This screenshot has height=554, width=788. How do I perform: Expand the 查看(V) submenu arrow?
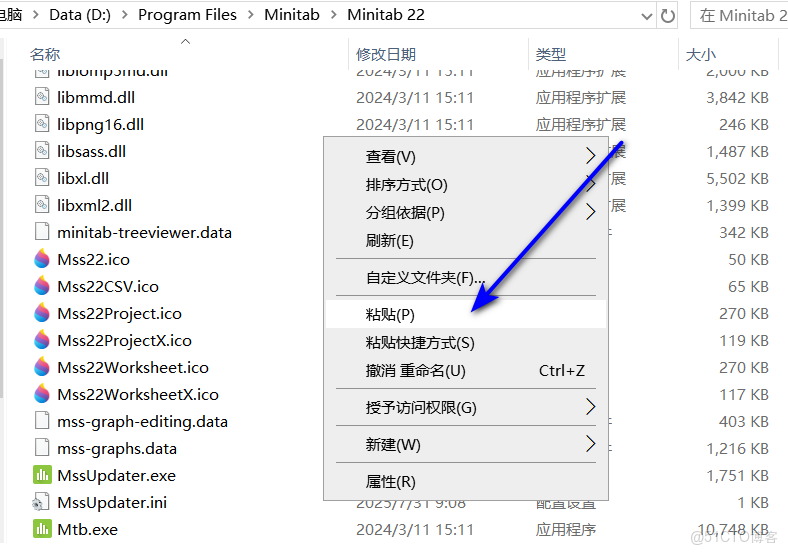[590, 156]
